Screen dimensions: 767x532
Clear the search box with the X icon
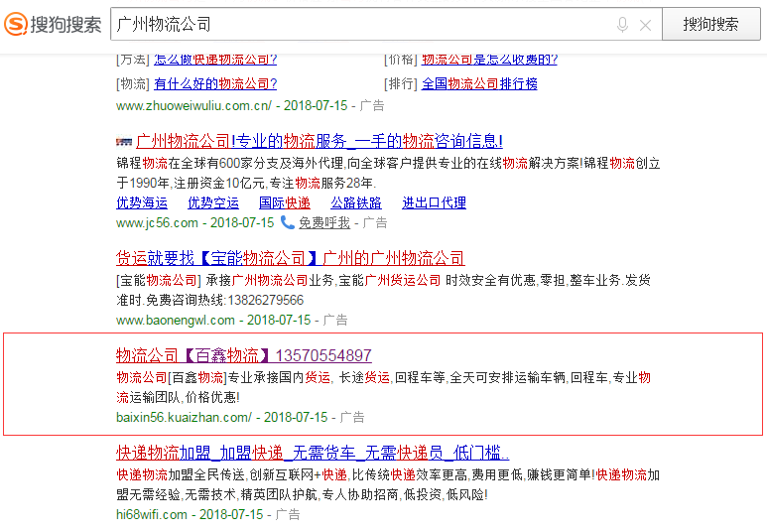coord(645,25)
